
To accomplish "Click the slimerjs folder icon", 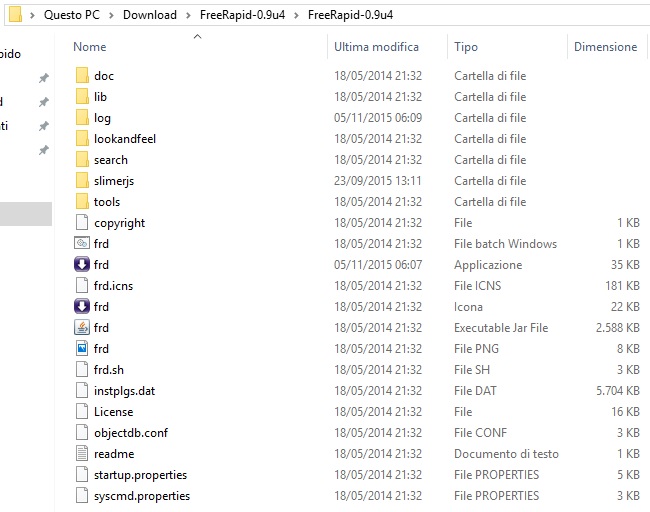I will (x=82, y=181).
